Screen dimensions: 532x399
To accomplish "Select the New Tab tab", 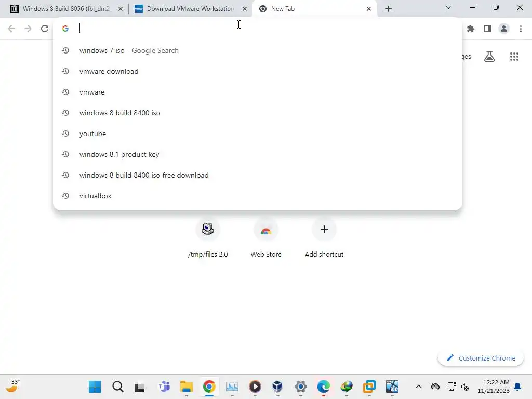I will pos(315,9).
